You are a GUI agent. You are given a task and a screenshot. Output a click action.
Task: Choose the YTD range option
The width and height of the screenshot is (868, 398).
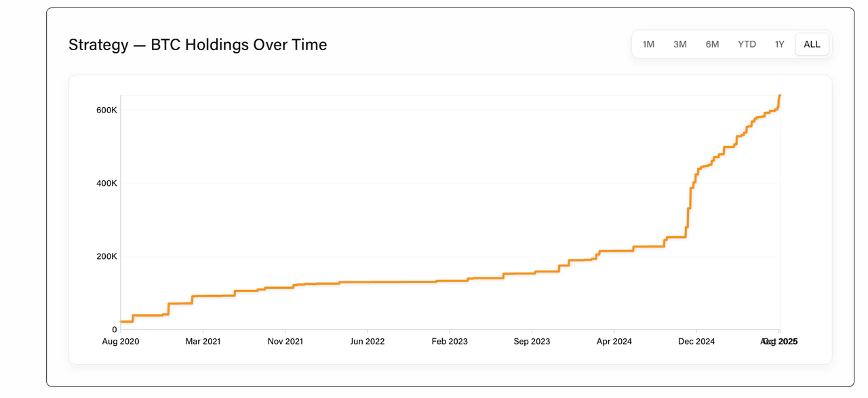click(x=747, y=44)
